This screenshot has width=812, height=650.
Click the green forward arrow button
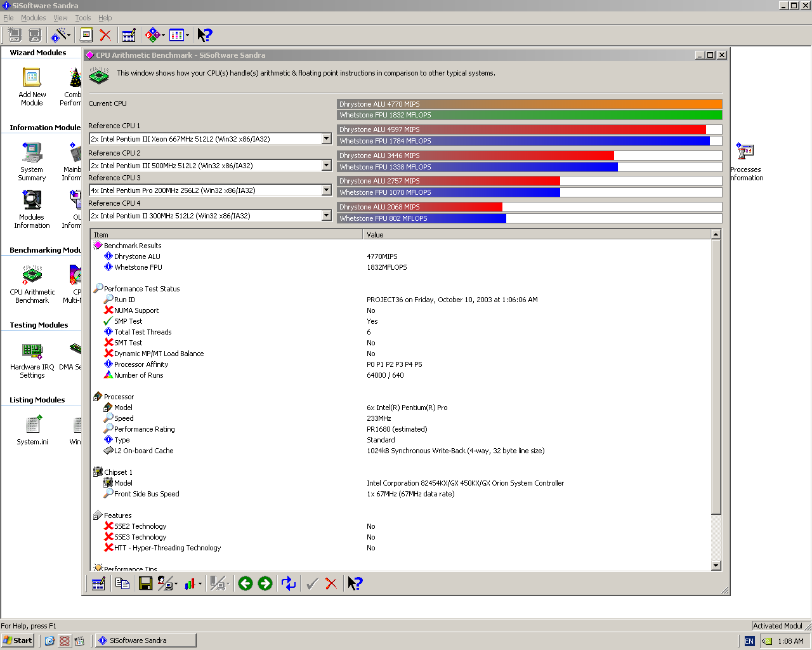(265, 583)
